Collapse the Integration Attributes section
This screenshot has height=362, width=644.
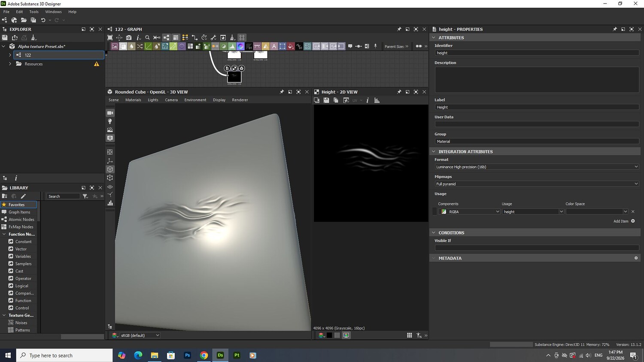pos(434,151)
